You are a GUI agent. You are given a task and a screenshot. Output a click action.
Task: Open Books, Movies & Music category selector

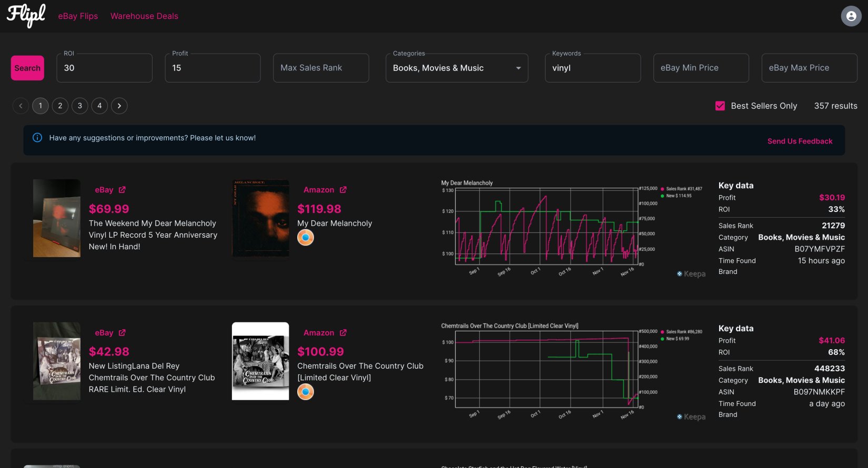coord(457,68)
